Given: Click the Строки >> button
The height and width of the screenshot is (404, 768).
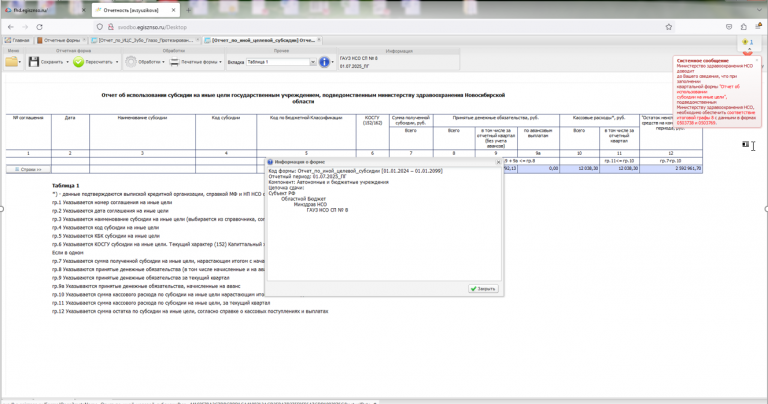Looking at the screenshot, I should tap(28, 169).
